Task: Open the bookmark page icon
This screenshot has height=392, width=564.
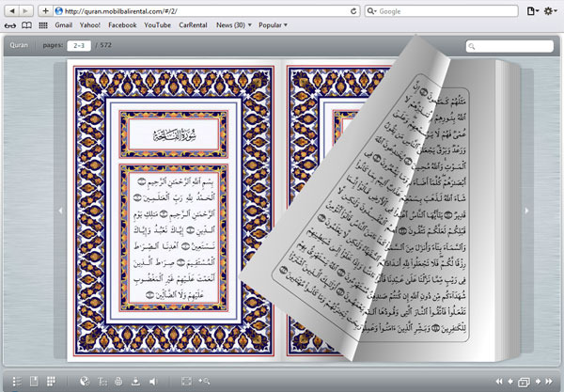Action: tap(34, 381)
